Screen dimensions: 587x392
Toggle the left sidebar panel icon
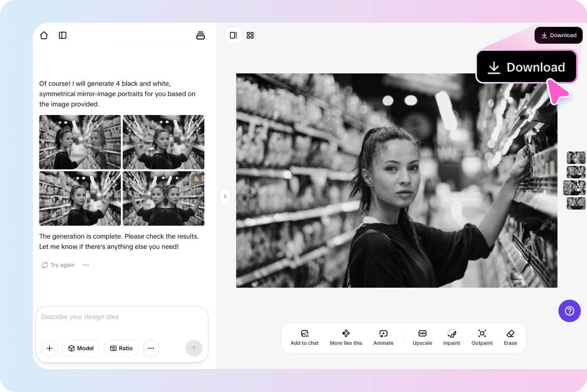[x=62, y=36]
